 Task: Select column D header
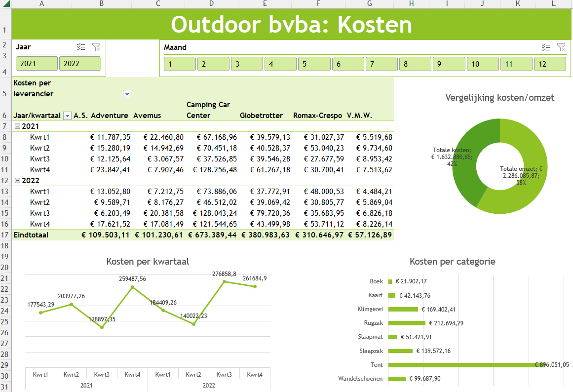[x=211, y=4]
